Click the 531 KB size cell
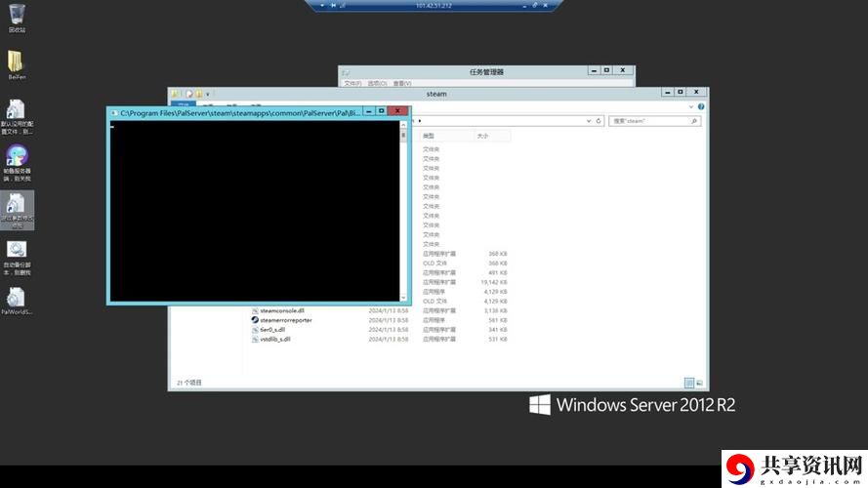868x488 pixels. tap(498, 339)
